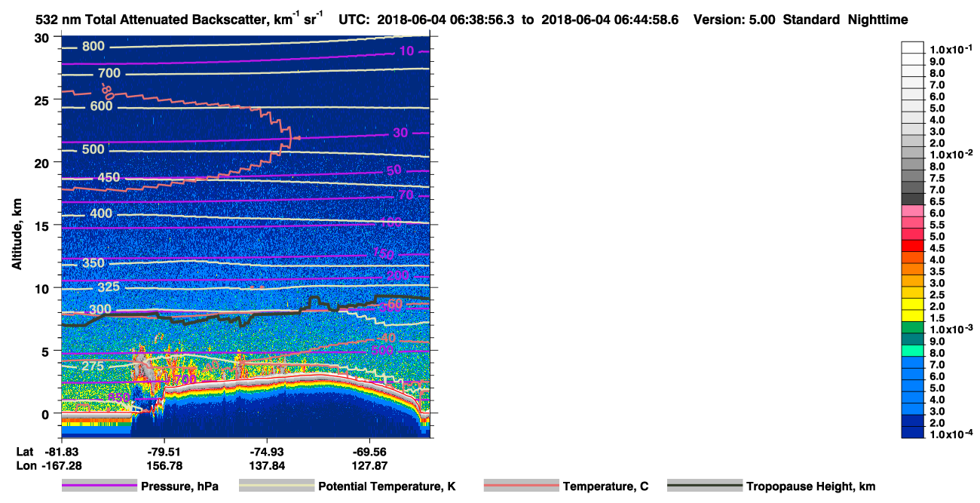This screenshot has width=980, height=503.
Task: Click the Temperature, C legend entry
Action: 566,486
